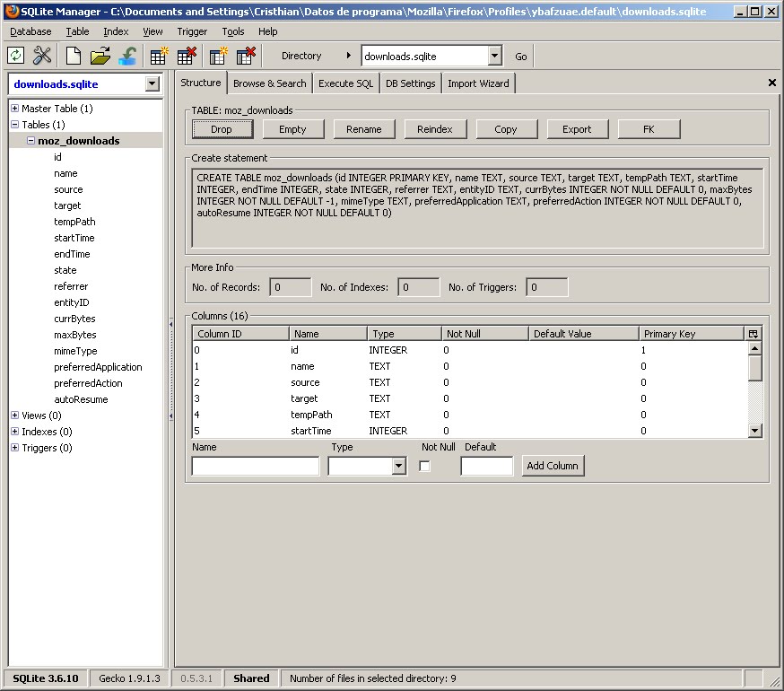The image size is (784, 691).
Task: Switch to the Import Wizard tab
Action: tap(478, 83)
